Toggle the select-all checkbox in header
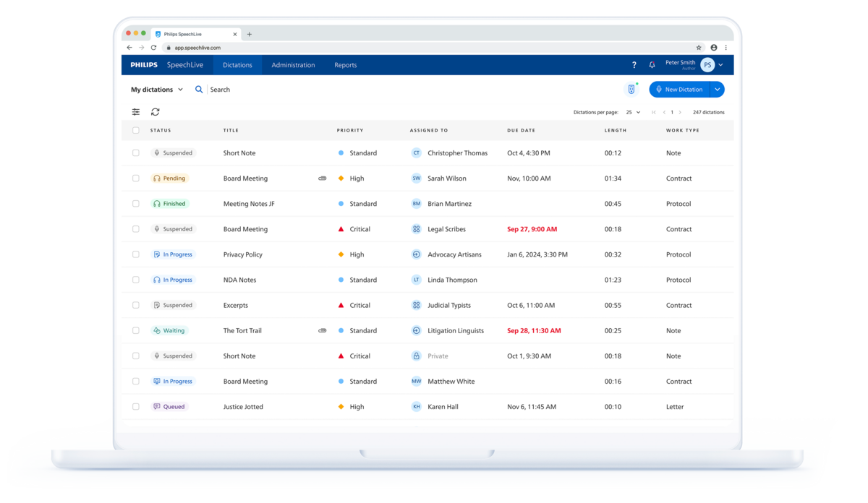This screenshot has height=503, width=868. (136, 131)
